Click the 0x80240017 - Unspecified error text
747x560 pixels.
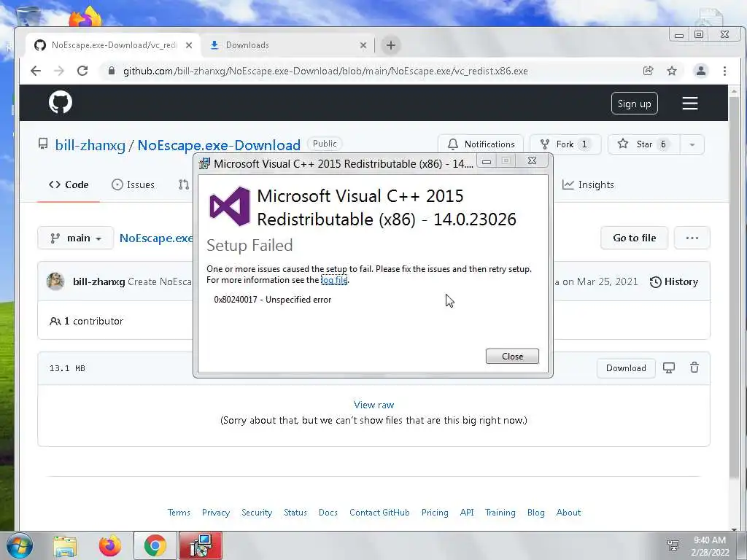coord(273,300)
